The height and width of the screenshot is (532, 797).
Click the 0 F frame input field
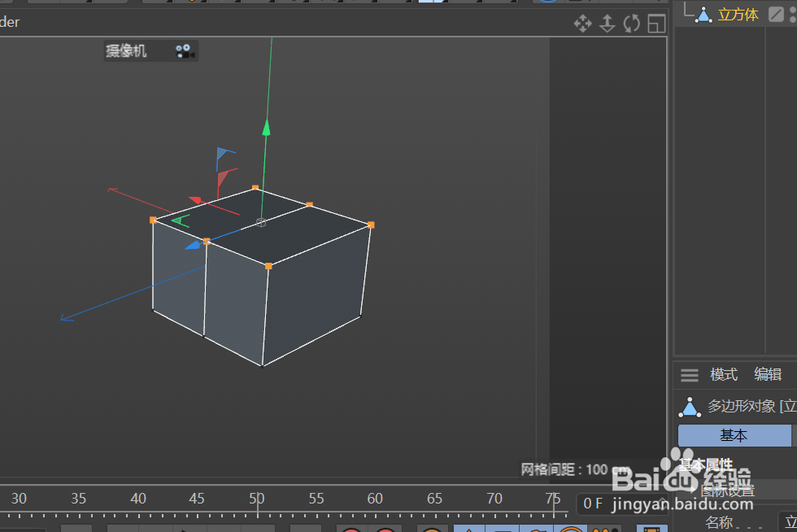click(594, 504)
